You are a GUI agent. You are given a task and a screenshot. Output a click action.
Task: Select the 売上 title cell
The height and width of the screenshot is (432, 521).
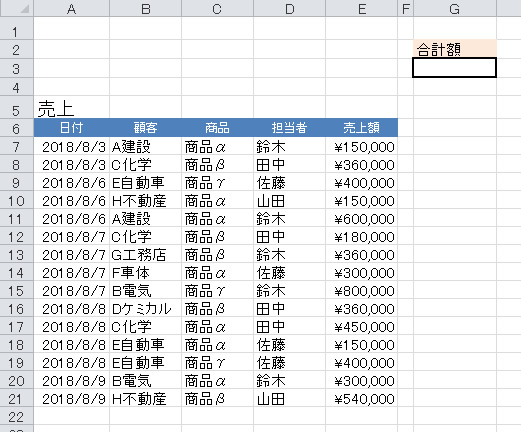(71, 108)
